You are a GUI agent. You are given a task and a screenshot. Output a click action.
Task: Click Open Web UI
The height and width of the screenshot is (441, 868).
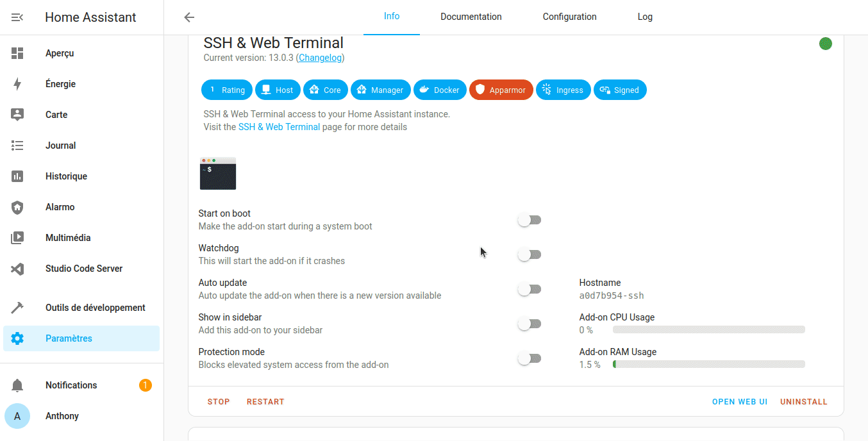740,402
